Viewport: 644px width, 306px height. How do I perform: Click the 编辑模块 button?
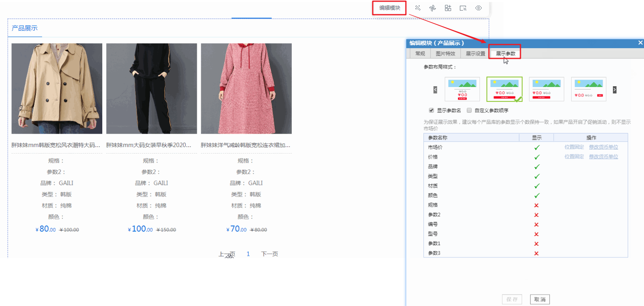(x=389, y=8)
